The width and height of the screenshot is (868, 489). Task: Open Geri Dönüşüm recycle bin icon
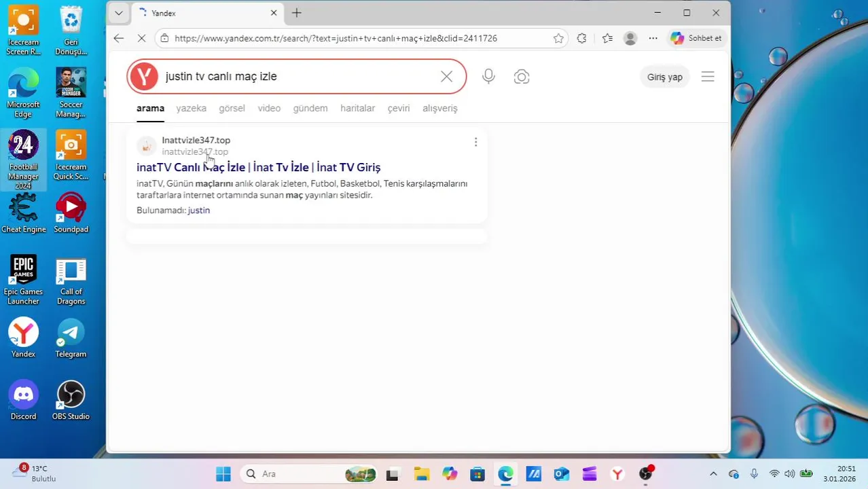point(71,31)
